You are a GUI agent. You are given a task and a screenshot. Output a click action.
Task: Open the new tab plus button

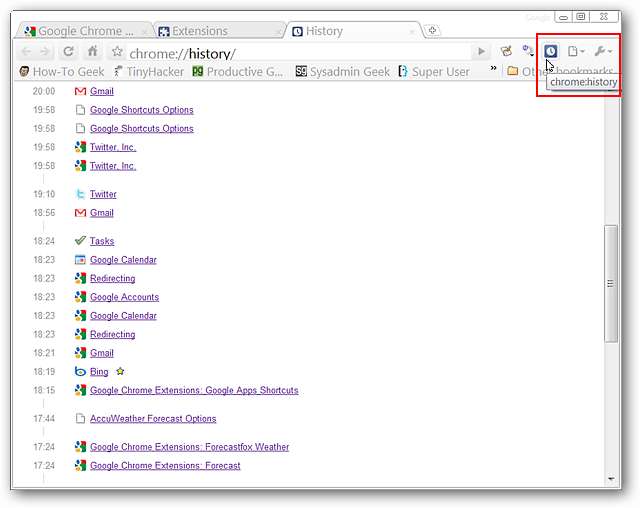coord(432,30)
